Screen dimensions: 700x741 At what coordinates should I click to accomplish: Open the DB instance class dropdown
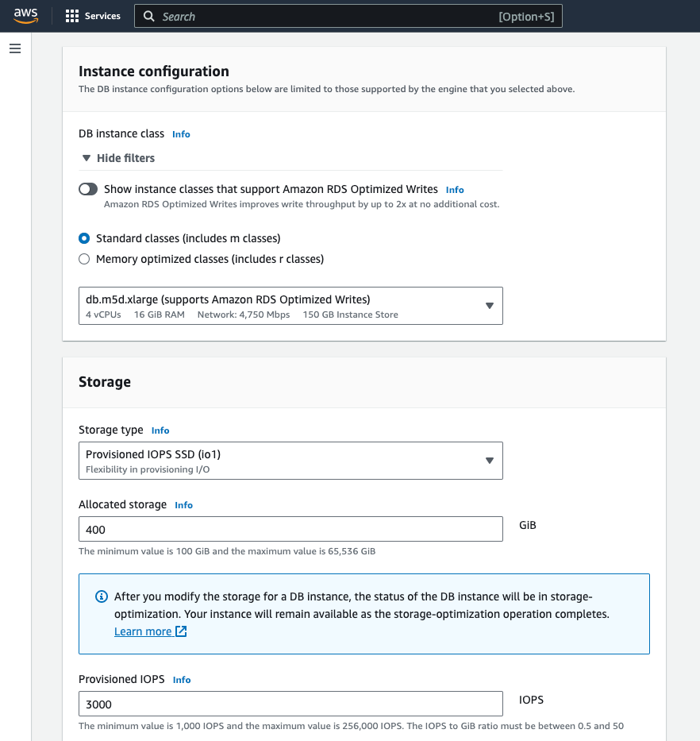coord(489,306)
